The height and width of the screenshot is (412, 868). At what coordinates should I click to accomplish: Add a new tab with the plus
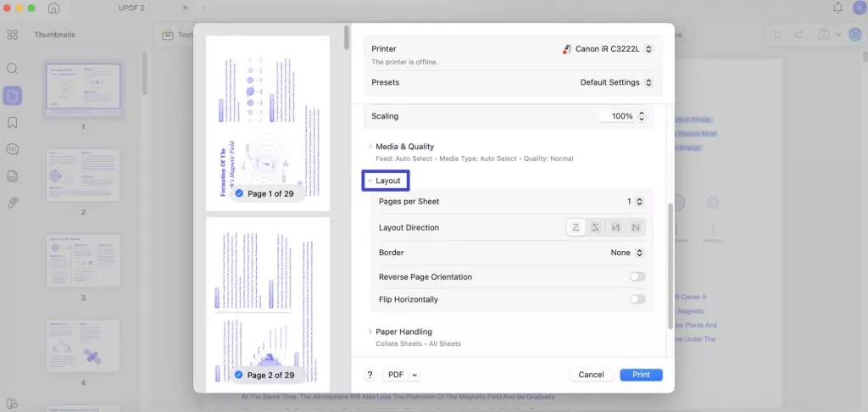[203, 8]
